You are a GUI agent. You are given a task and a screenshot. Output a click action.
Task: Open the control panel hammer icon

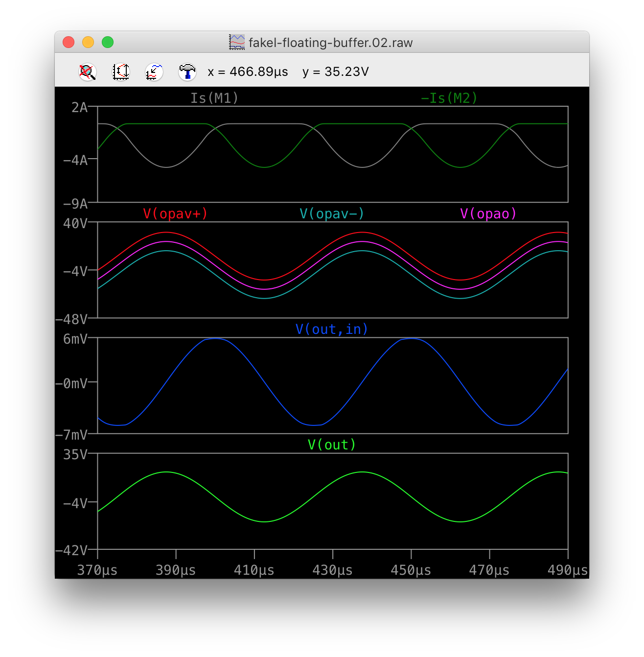tap(187, 72)
